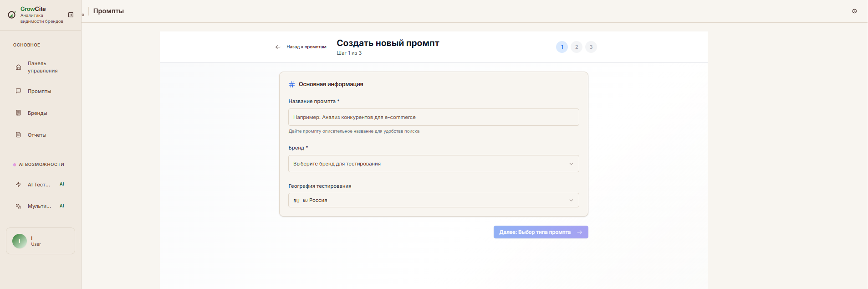Click the chevron on the Россия dropdown

(x=571, y=200)
